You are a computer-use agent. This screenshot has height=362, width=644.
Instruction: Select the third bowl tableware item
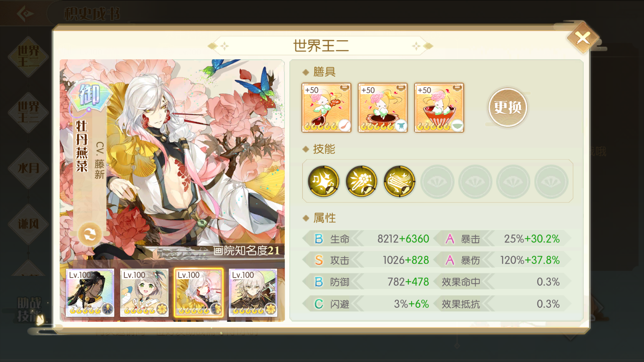click(439, 108)
